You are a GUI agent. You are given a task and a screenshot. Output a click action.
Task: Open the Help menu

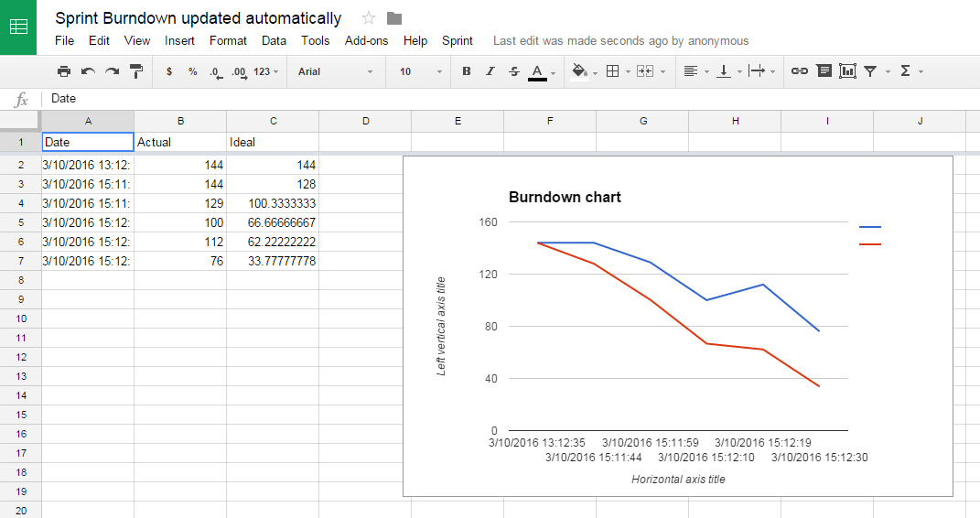[415, 40]
